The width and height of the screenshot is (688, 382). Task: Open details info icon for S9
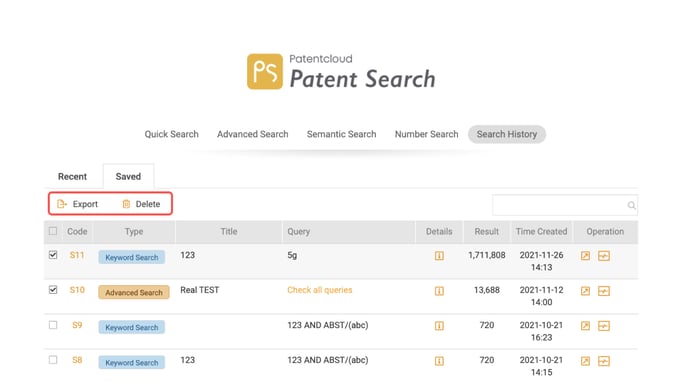pyautogui.click(x=439, y=326)
